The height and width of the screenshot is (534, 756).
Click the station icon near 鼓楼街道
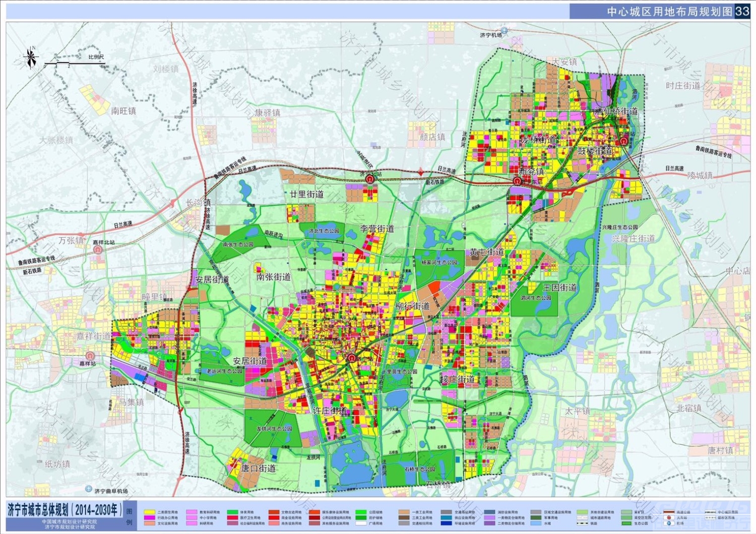coord(624,141)
